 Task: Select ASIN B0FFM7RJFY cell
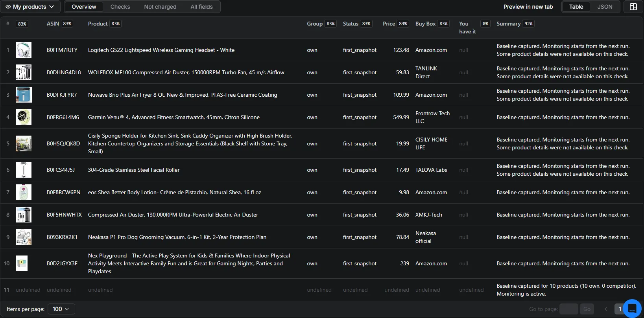coord(62,50)
